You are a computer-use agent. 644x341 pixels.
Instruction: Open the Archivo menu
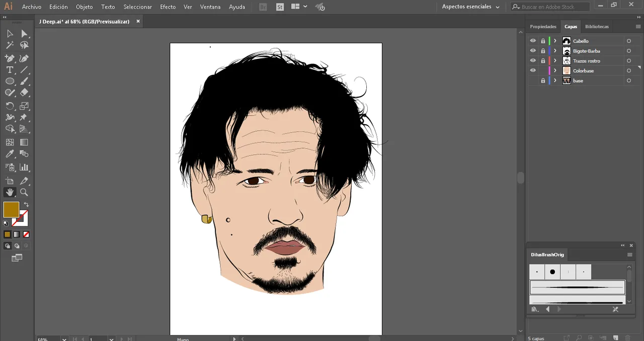[x=32, y=7]
